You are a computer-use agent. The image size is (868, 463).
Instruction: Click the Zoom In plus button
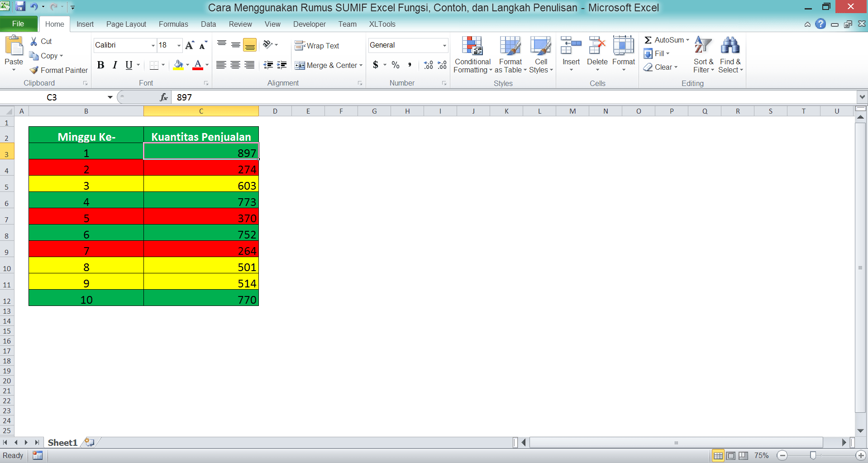860,456
